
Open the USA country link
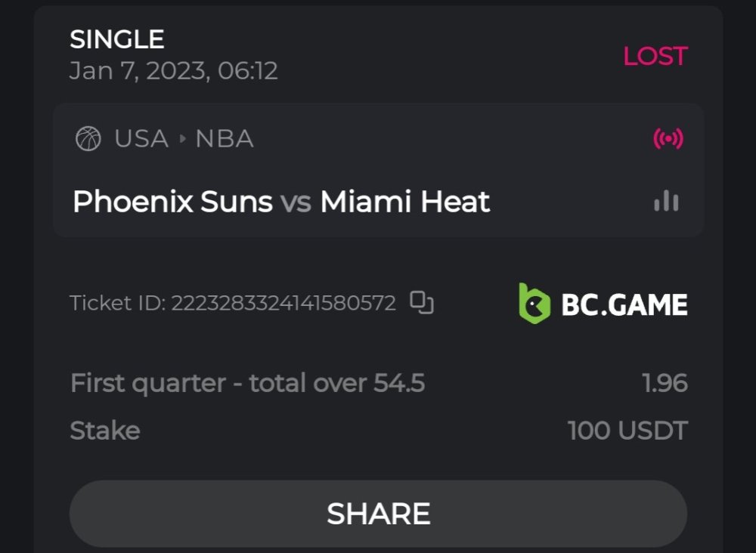tap(141, 139)
